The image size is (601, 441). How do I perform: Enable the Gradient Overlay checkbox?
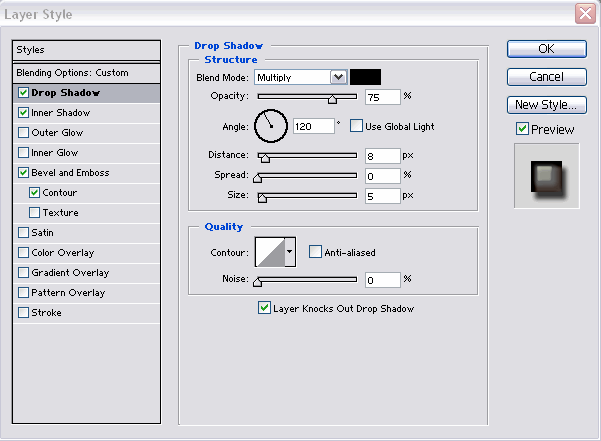point(23,272)
